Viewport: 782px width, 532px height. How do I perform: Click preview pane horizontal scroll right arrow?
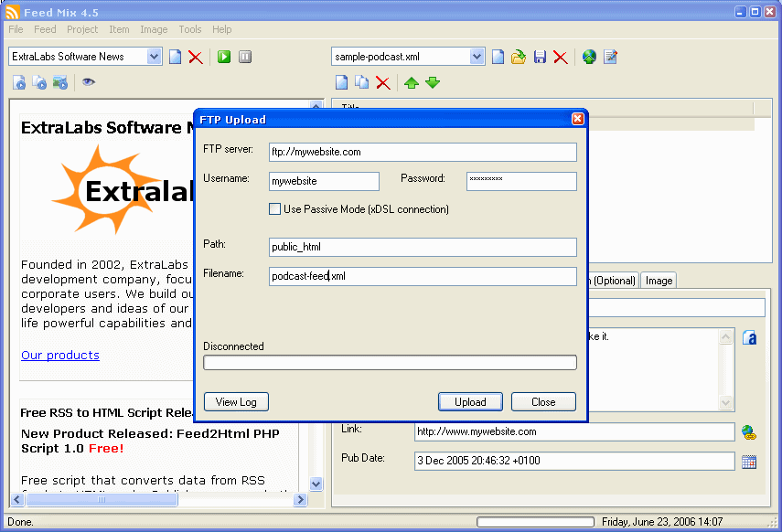[x=300, y=499]
